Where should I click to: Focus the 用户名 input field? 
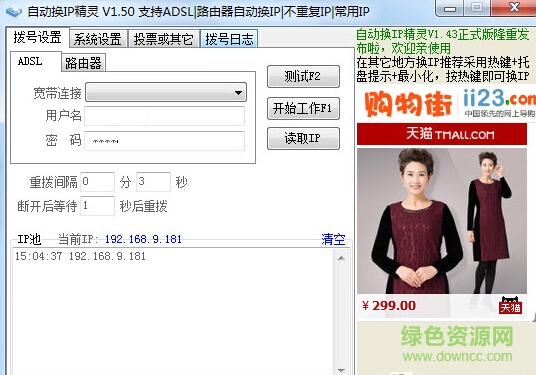click(x=164, y=116)
